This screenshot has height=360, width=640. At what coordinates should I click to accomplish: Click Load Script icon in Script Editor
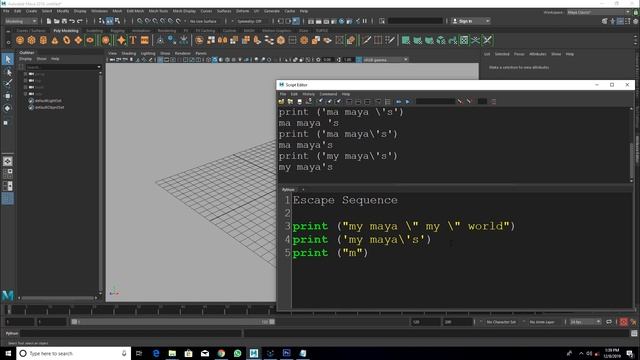pos(281,101)
